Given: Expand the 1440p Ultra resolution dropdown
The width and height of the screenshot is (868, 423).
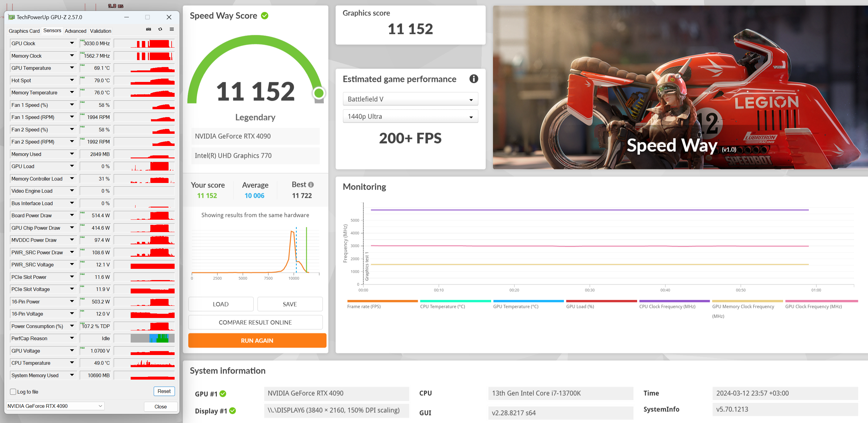Looking at the screenshot, I should tap(410, 117).
